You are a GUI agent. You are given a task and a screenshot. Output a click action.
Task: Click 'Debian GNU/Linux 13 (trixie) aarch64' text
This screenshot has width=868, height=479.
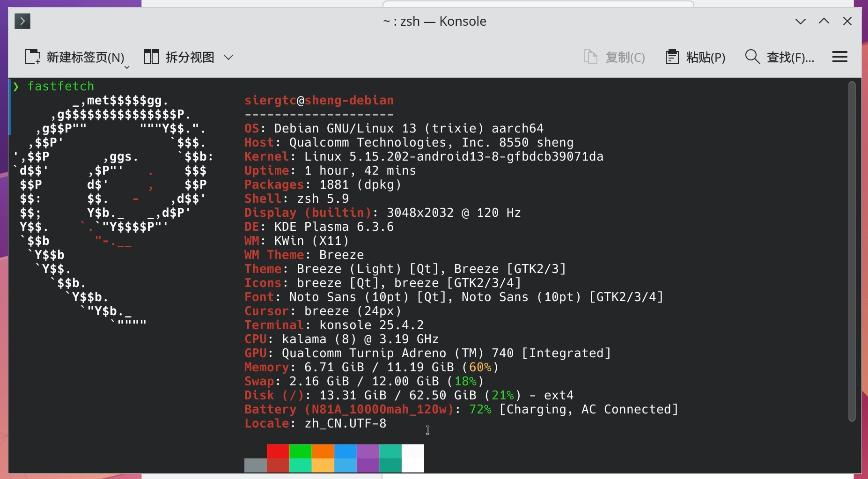(x=409, y=128)
